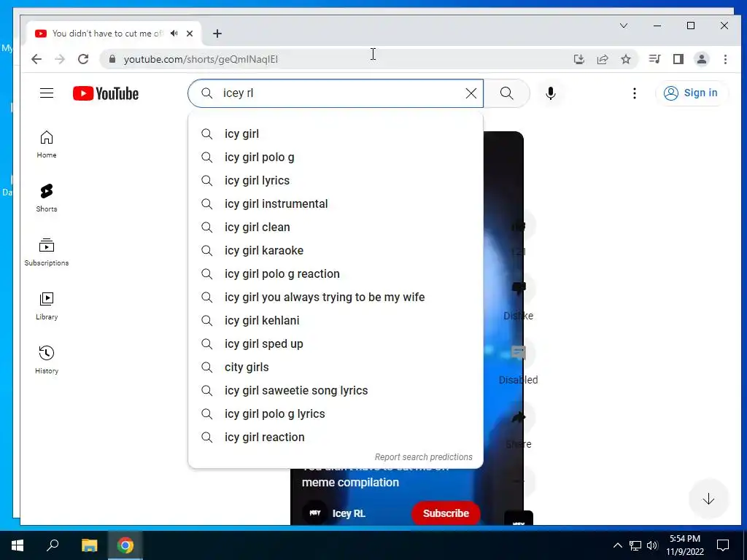Image resolution: width=747 pixels, height=560 pixels.
Task: Open the YouTube guide hamburger menu
Action: (x=47, y=93)
